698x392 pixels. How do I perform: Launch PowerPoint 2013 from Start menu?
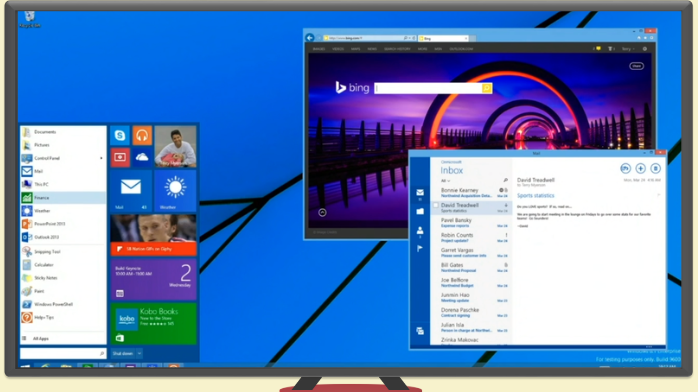click(x=63, y=224)
